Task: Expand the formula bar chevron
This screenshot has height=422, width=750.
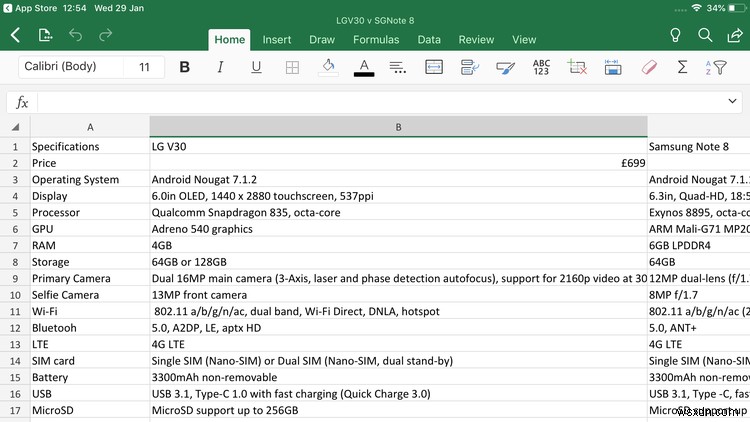Action: (732, 101)
